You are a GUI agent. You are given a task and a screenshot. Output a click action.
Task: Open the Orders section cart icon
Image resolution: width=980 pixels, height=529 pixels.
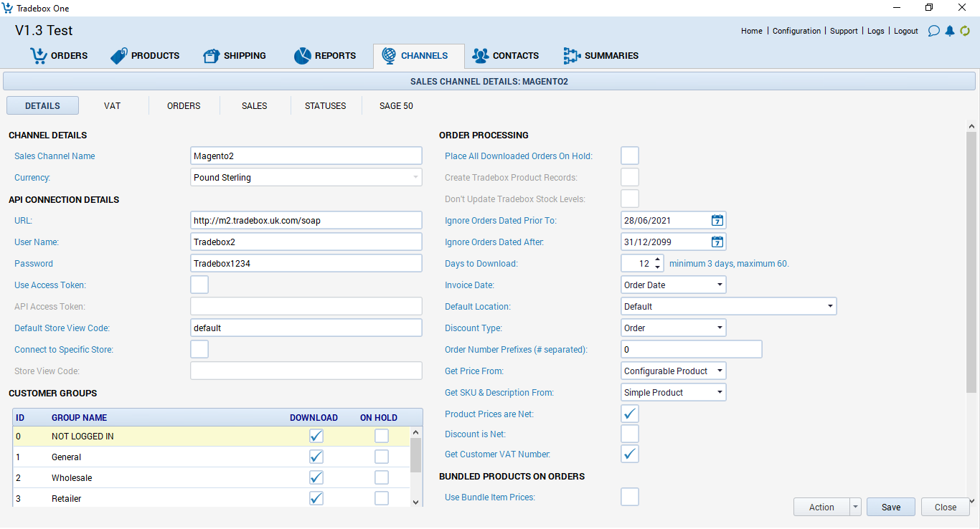click(39, 55)
